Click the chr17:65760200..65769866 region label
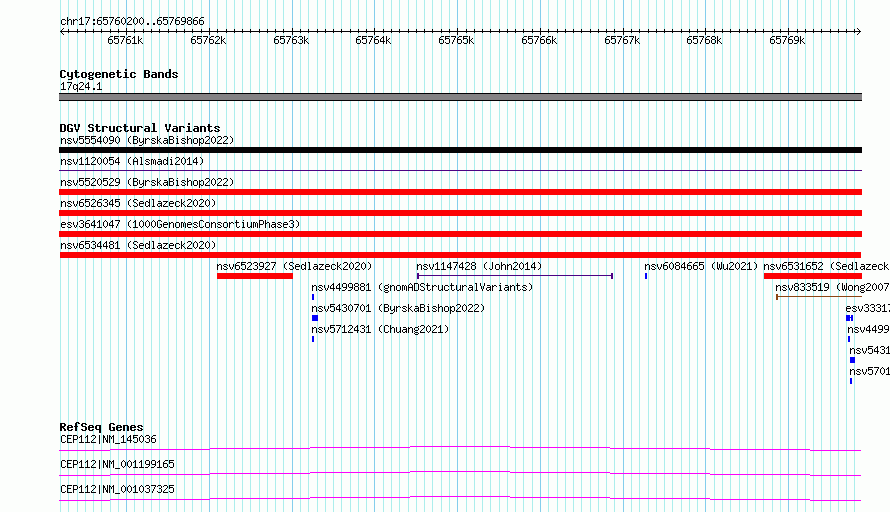The width and height of the screenshot is (890, 512). tap(132, 21)
